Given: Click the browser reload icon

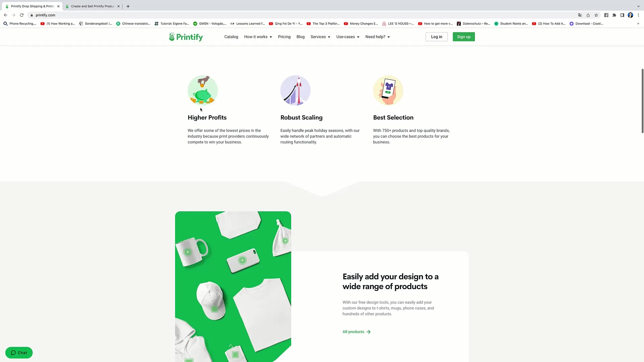Looking at the screenshot, I should pos(21,15).
